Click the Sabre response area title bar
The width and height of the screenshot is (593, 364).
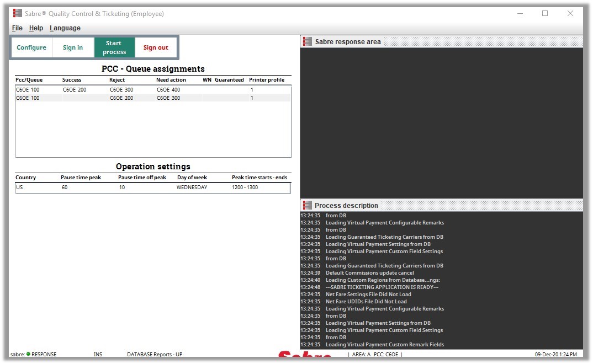[442, 41]
